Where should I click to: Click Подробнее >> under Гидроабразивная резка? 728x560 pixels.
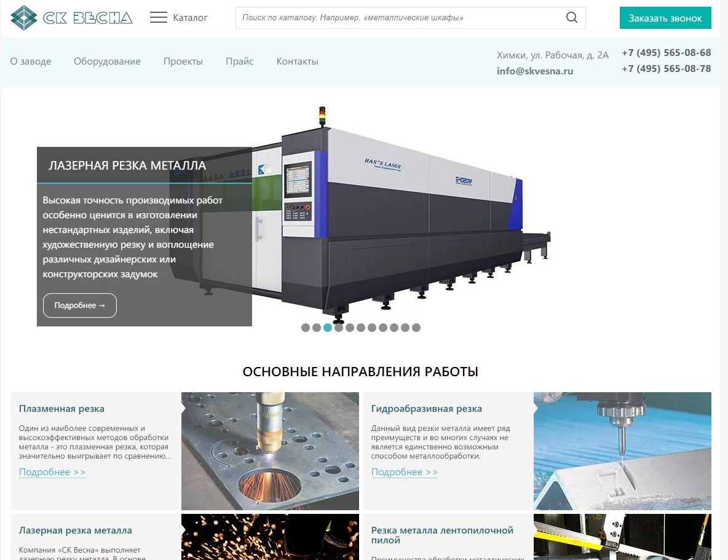point(405,472)
